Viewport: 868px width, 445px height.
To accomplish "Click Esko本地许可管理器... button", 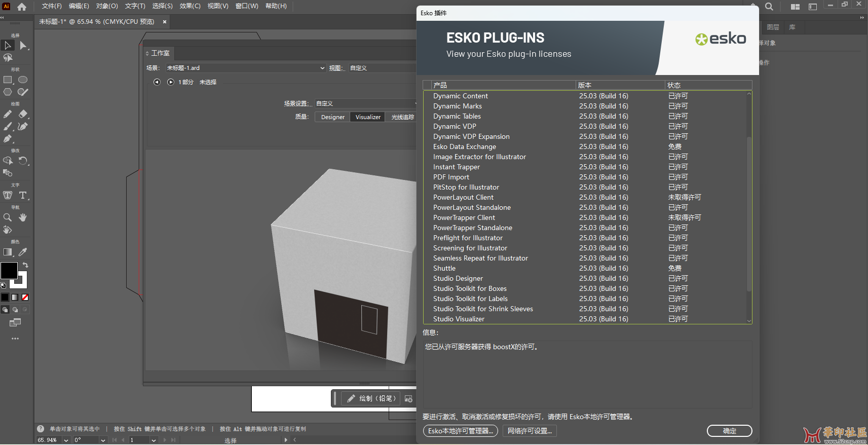I will 461,431.
